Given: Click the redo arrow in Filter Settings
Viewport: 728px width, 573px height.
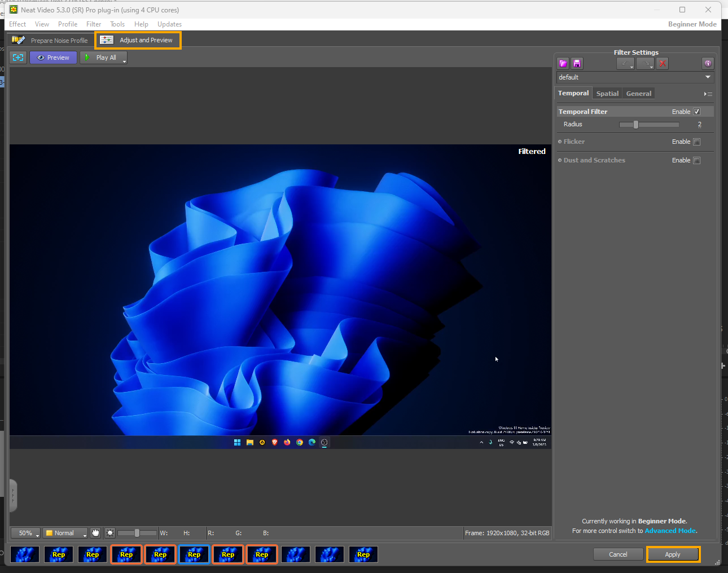Looking at the screenshot, I should click(x=645, y=63).
